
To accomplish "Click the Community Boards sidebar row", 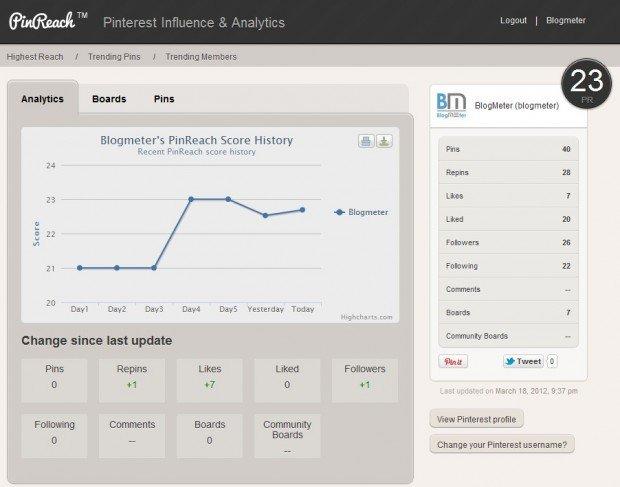I will (x=508, y=336).
